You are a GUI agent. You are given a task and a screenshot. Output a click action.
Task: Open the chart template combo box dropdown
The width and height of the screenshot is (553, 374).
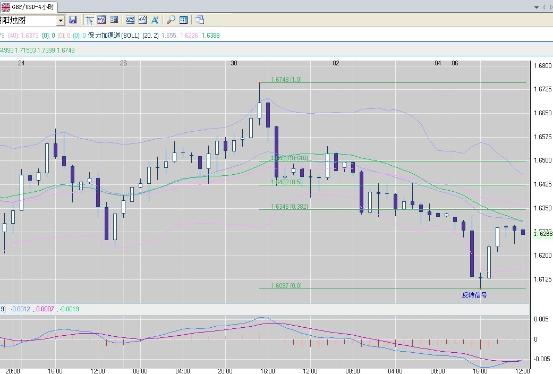coord(61,20)
